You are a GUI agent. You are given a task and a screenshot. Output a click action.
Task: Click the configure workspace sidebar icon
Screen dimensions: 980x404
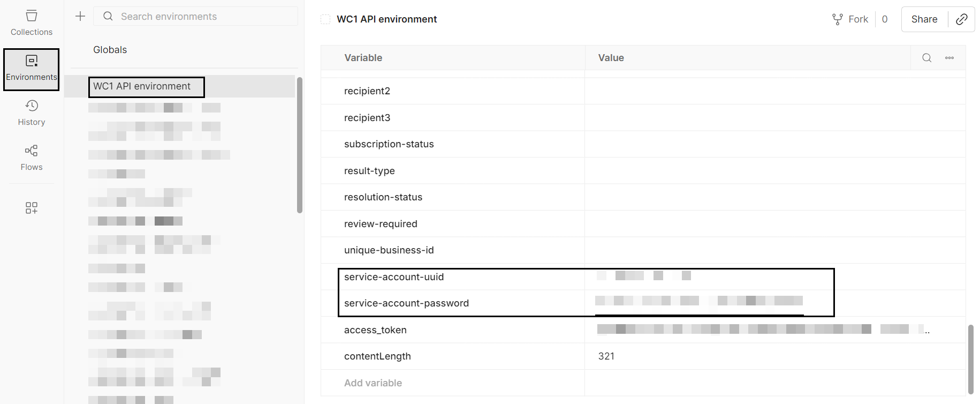coord(31,207)
